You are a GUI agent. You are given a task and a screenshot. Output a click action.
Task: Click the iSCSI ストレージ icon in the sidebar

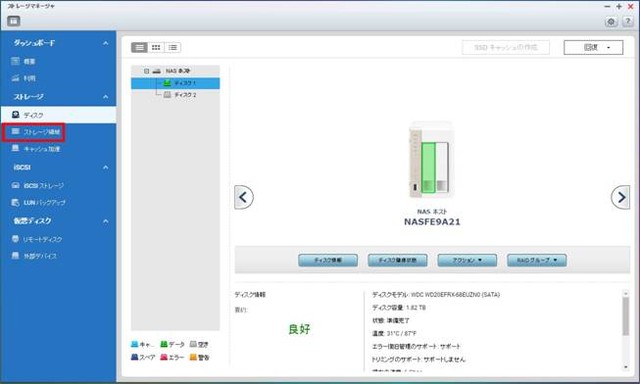[x=16, y=185]
